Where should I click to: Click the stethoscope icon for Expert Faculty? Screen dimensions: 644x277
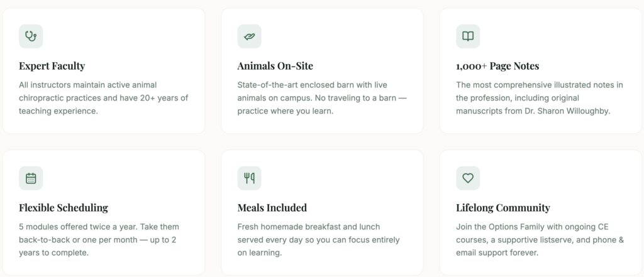[31, 36]
